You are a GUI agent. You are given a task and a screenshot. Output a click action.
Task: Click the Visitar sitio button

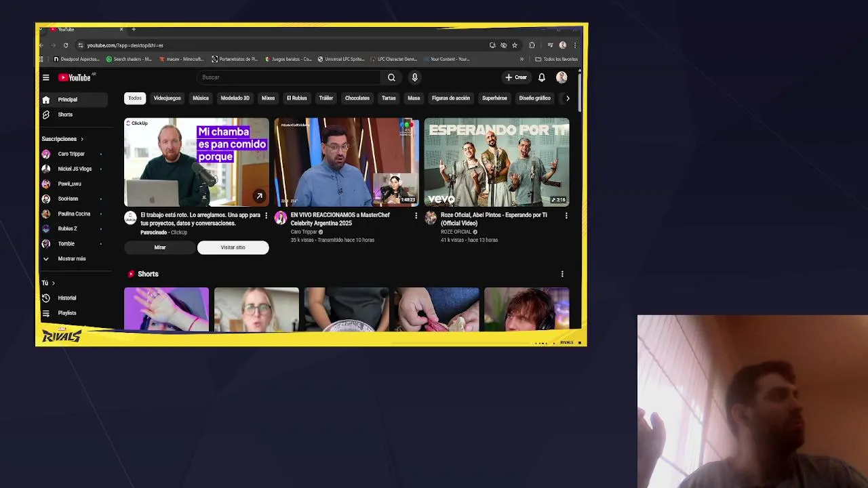coord(233,247)
